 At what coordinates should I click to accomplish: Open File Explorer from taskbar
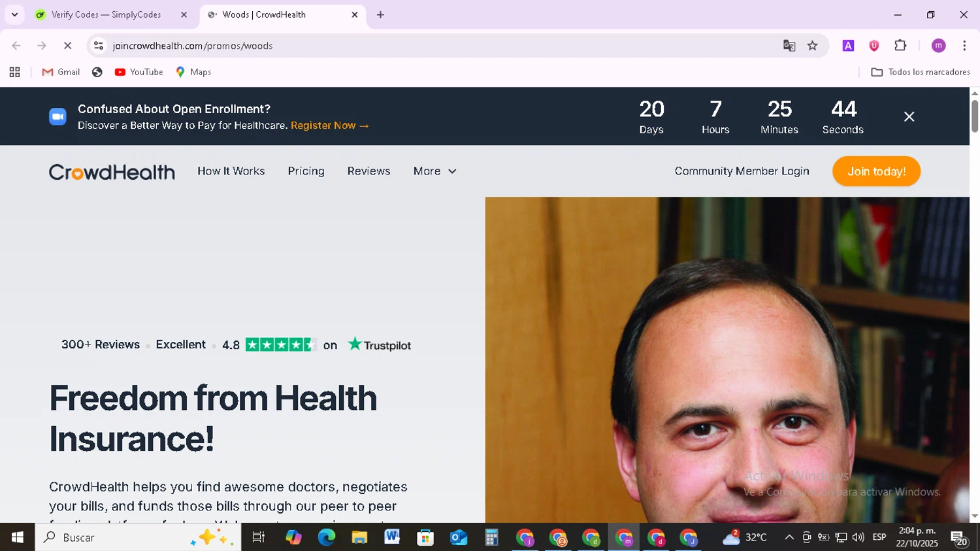coord(359,537)
